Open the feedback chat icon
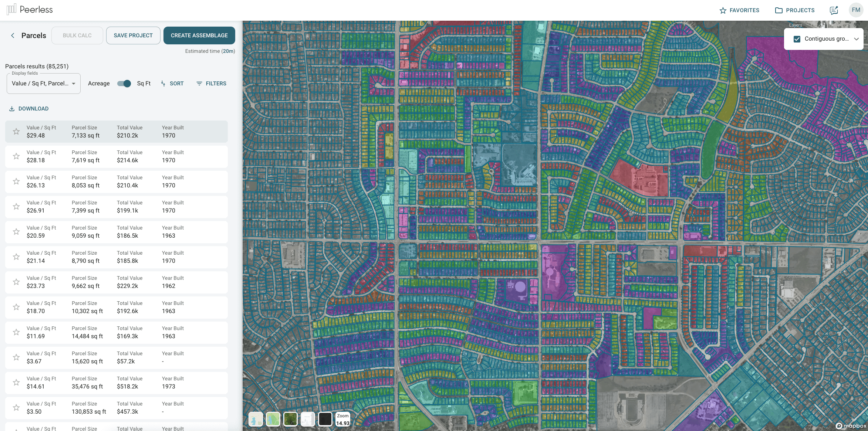868x431 pixels. click(x=834, y=10)
